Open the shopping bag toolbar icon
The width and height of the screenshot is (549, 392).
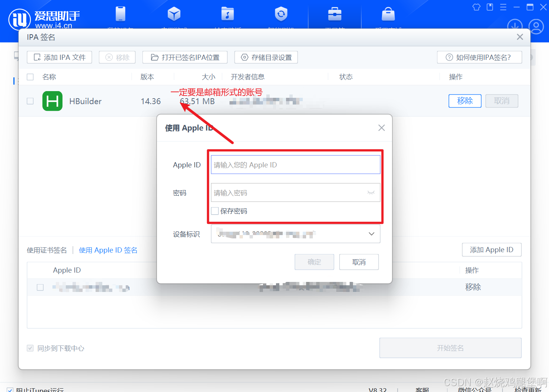[388, 14]
